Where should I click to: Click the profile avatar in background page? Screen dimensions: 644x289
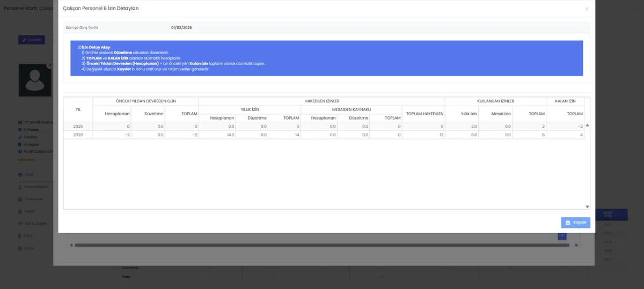[x=35, y=80]
